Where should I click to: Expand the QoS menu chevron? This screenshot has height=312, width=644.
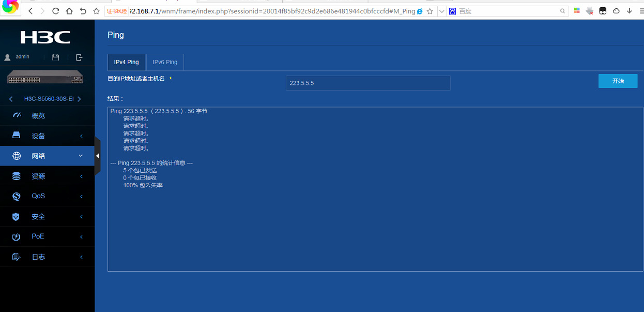point(81,197)
